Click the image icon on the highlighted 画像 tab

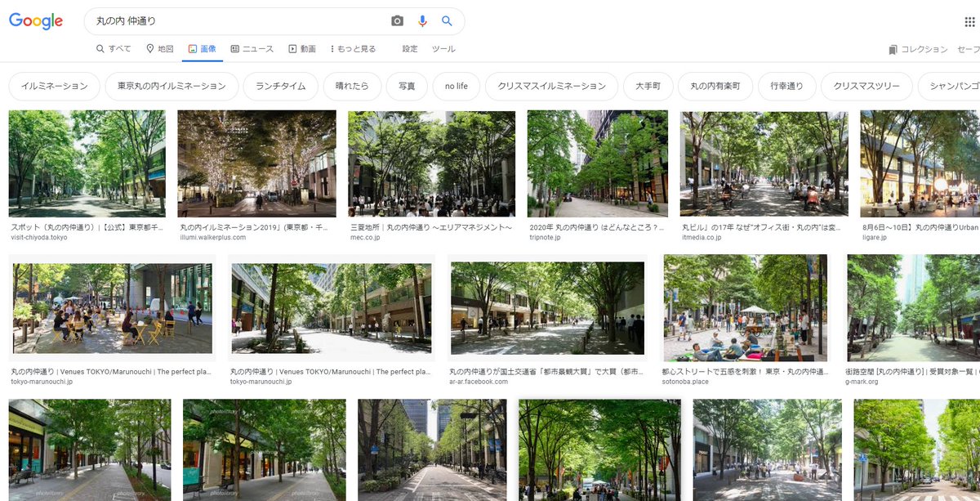coord(191,49)
